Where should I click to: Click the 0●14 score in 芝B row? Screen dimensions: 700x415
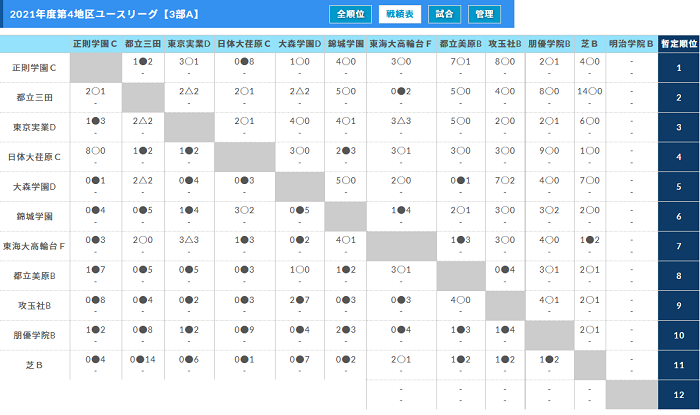[x=143, y=360]
